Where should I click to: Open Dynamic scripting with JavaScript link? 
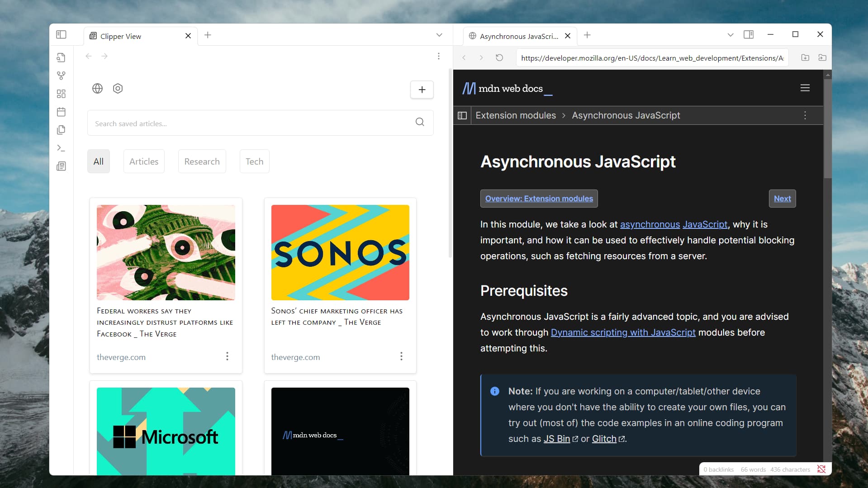pyautogui.click(x=623, y=332)
